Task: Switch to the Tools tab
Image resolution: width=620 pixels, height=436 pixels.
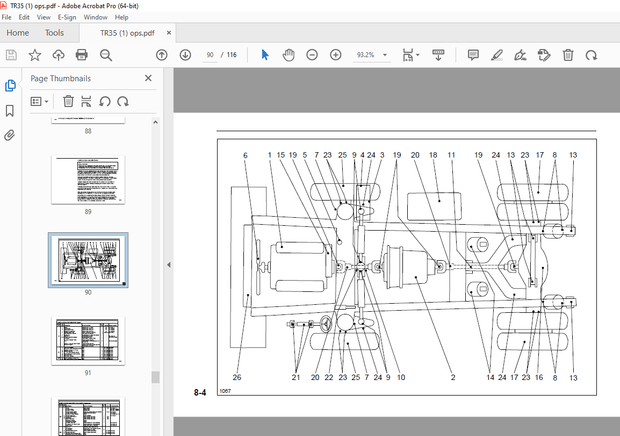Action: coord(54,33)
